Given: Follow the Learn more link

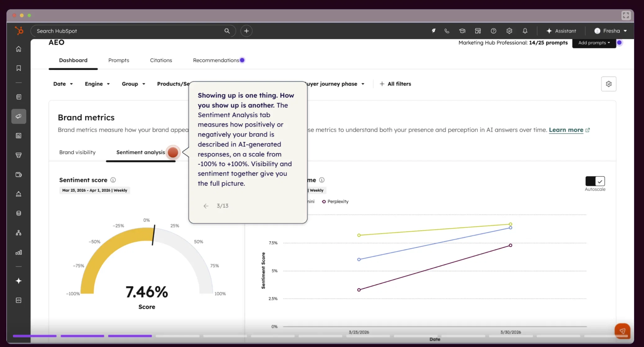Looking at the screenshot, I should click(x=566, y=130).
